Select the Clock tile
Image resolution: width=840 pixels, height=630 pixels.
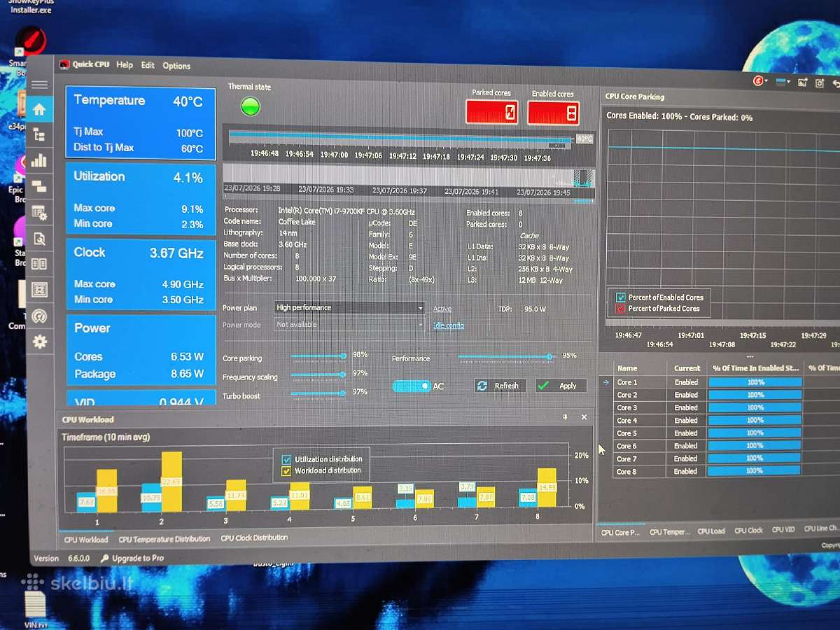(141, 274)
